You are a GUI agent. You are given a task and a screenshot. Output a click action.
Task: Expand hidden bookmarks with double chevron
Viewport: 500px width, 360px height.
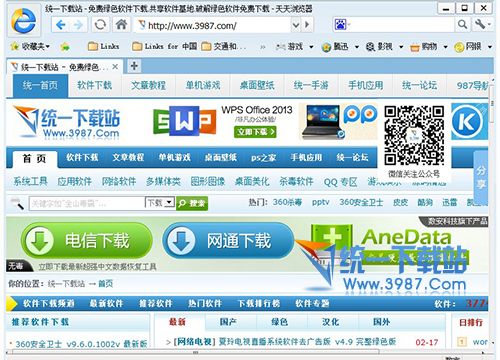click(x=263, y=47)
